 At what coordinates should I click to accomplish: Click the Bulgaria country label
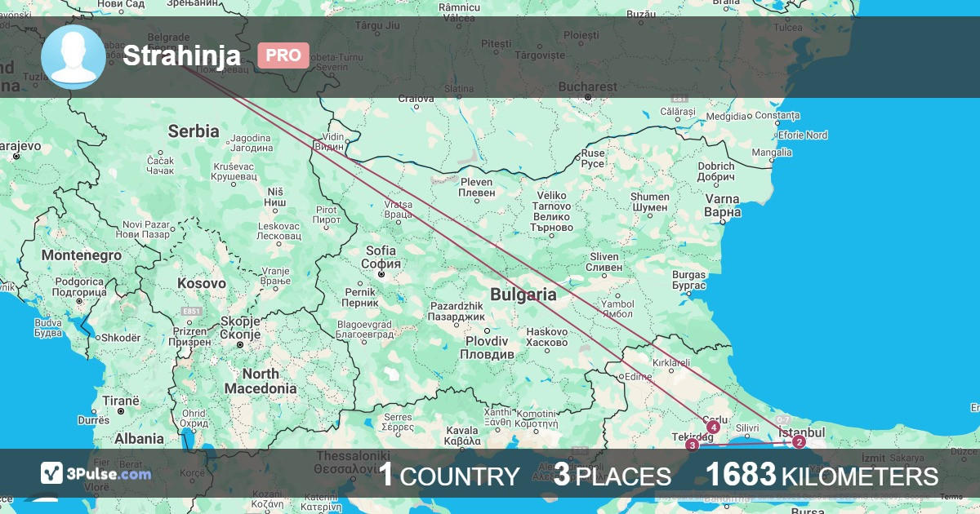pos(523,295)
